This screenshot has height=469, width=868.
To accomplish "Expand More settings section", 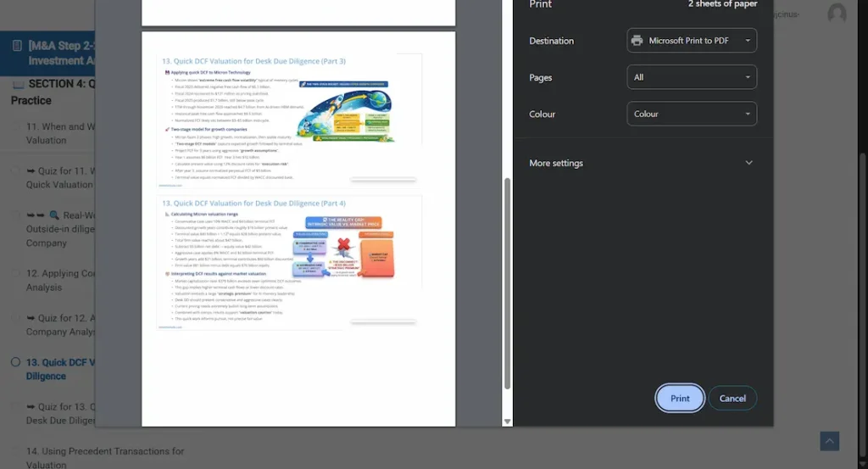I will pos(641,163).
